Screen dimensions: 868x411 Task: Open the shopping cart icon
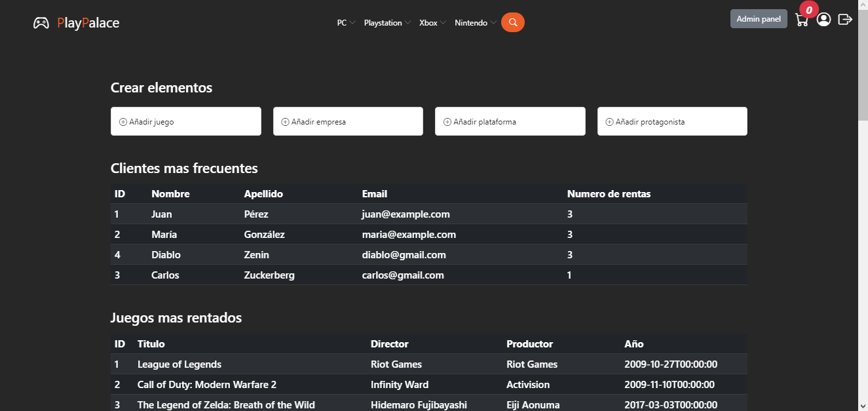pyautogui.click(x=801, y=20)
